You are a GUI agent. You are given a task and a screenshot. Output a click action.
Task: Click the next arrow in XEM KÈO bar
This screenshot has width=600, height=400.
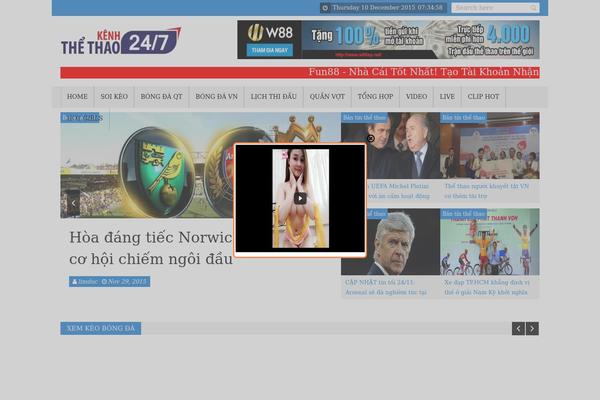coord(532,328)
